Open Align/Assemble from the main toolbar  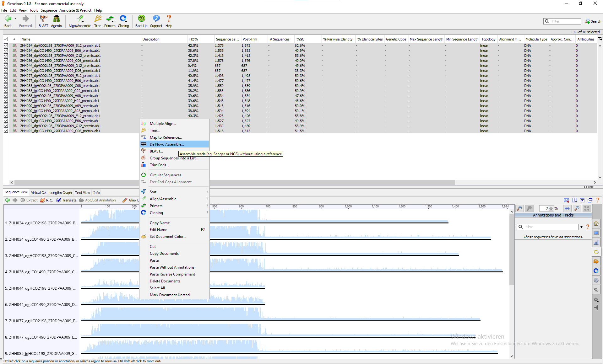(x=80, y=21)
